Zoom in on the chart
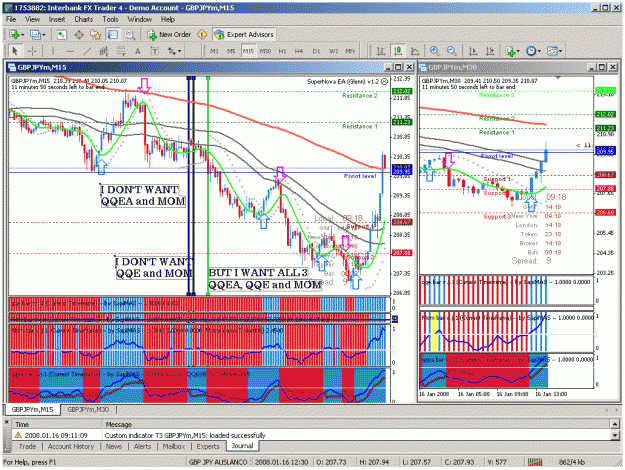The width and height of the screenshot is (625, 470). point(435,51)
